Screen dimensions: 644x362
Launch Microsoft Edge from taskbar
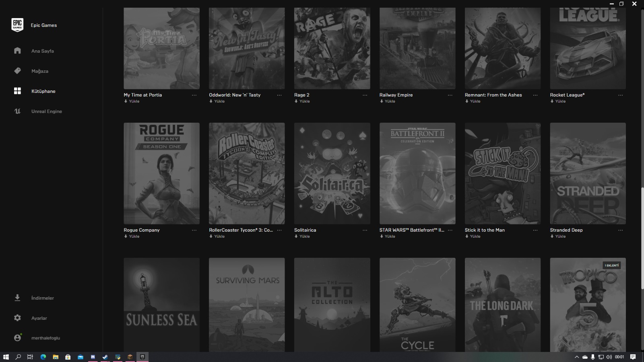[x=43, y=357]
